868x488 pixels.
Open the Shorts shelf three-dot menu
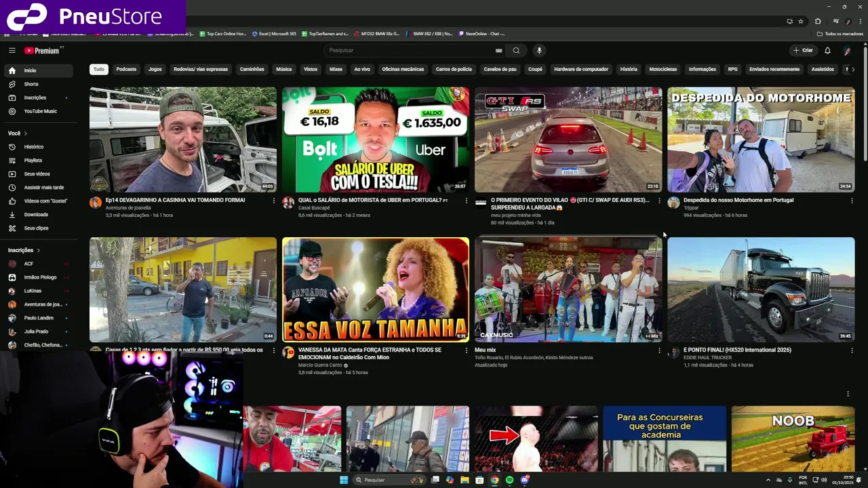coord(848,394)
